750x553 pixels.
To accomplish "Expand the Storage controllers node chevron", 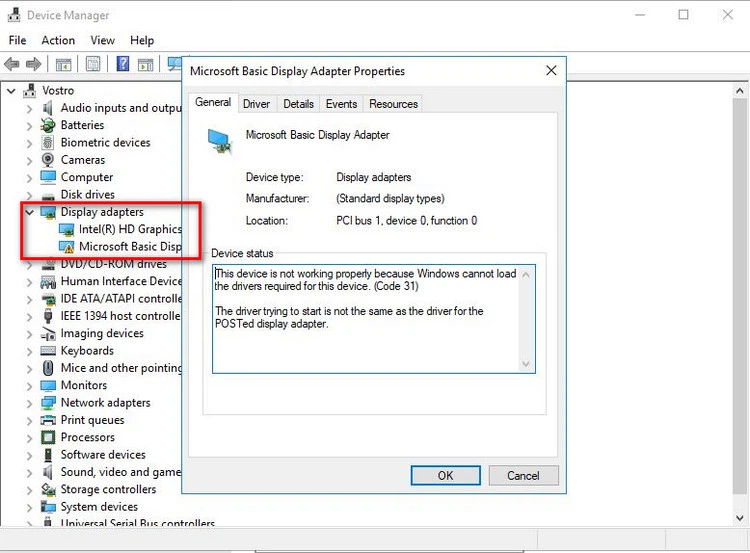I will [x=30, y=490].
